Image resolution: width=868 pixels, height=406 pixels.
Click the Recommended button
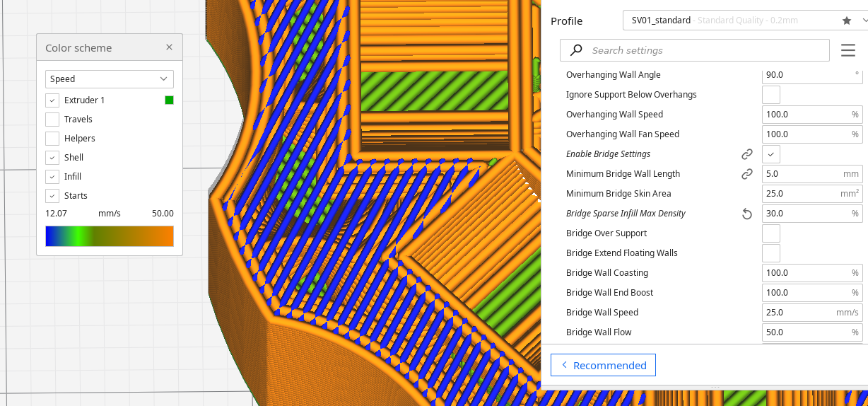coord(603,365)
